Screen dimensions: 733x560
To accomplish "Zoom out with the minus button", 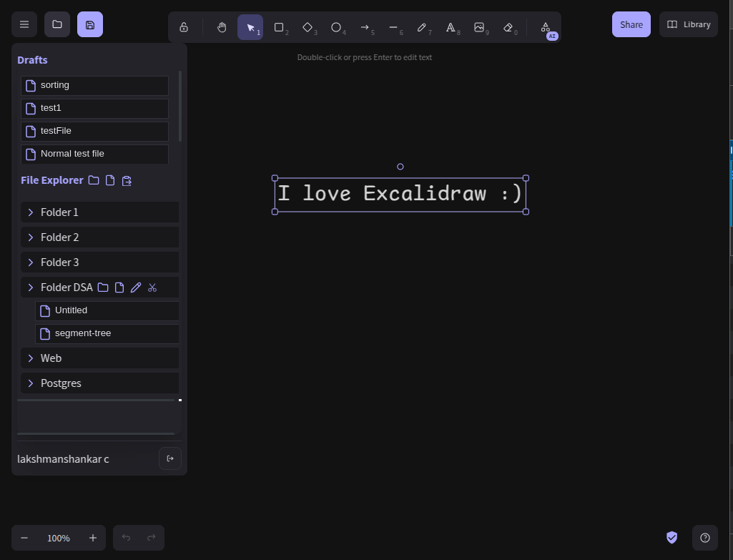I will [x=24, y=538].
